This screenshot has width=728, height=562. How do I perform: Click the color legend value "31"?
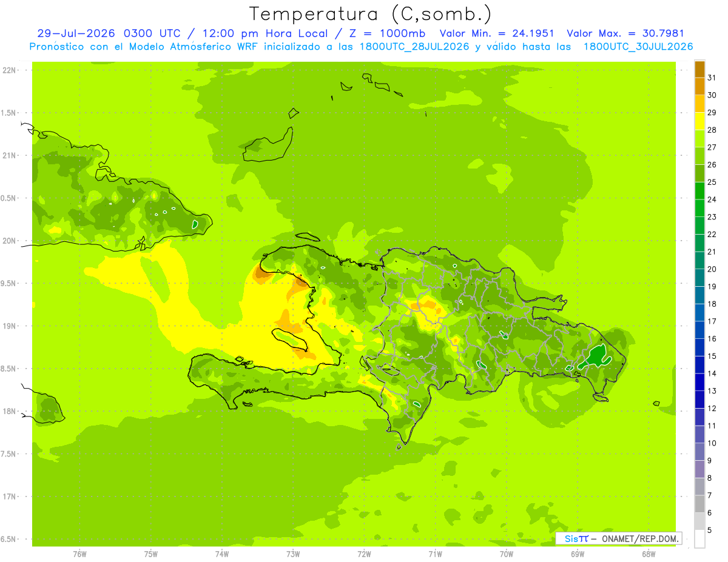tap(712, 78)
